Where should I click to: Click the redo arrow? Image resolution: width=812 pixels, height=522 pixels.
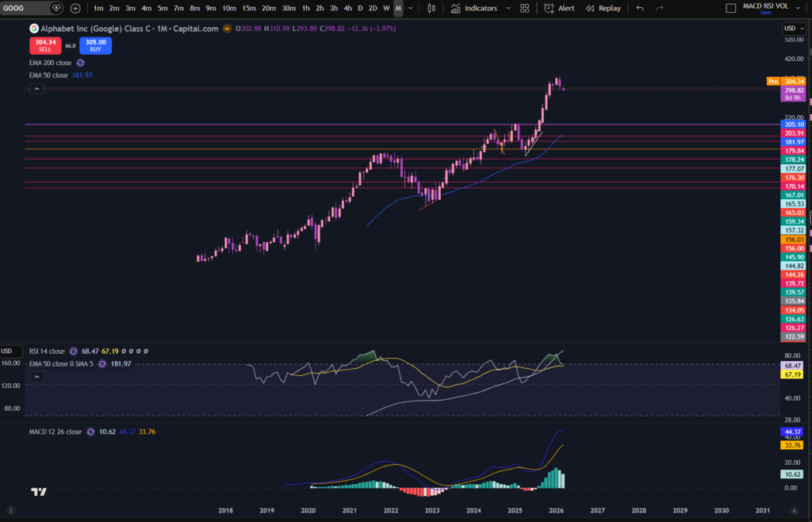[x=660, y=8]
